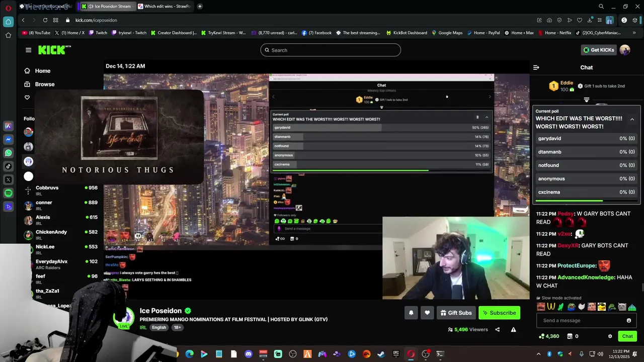Viewport: 644px width, 362px height.
Task: Open Spotify in Opera sidebar
Action: 8,193
